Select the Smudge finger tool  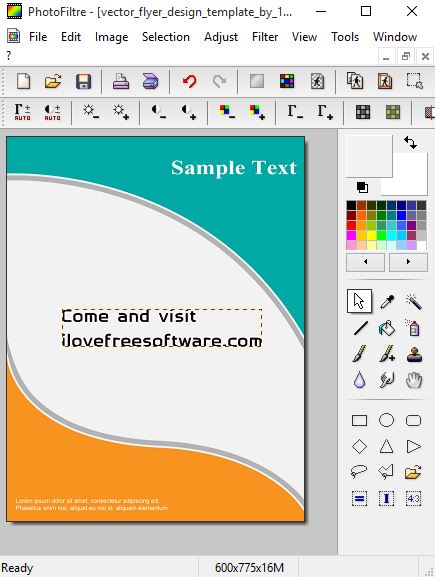386,380
